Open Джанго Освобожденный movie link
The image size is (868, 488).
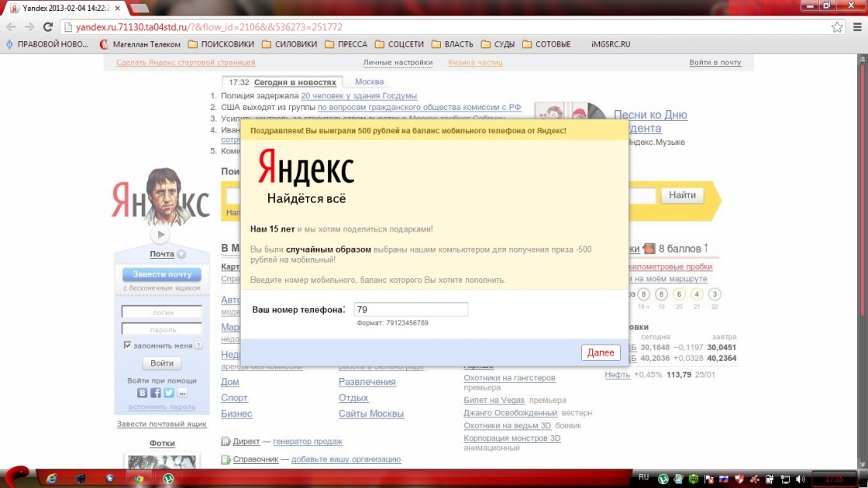[511, 413]
